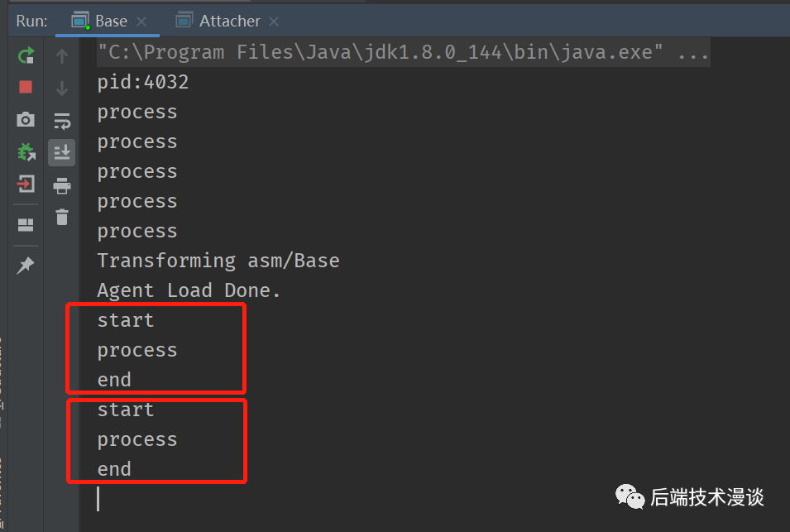Dump threads with camera icon

26,120
